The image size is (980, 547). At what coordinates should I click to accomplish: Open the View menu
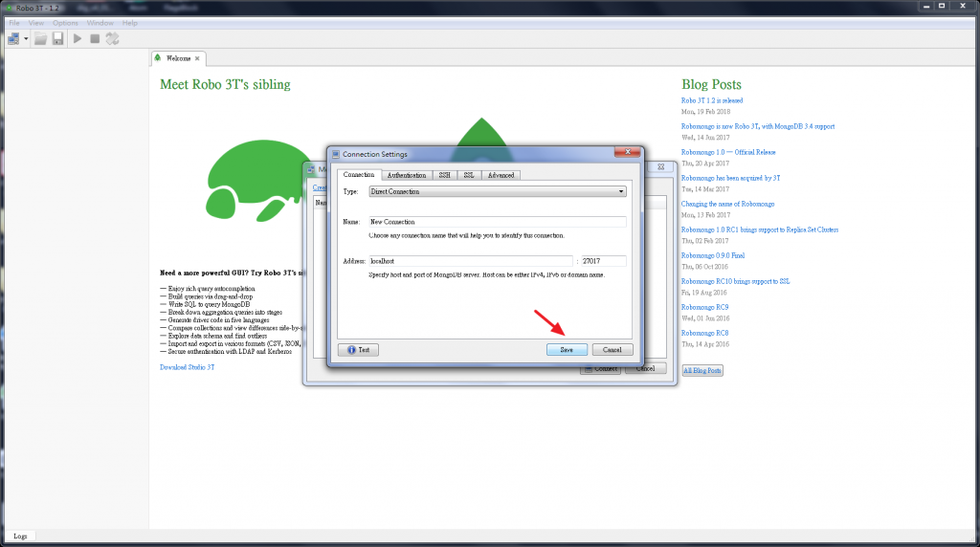(x=35, y=23)
